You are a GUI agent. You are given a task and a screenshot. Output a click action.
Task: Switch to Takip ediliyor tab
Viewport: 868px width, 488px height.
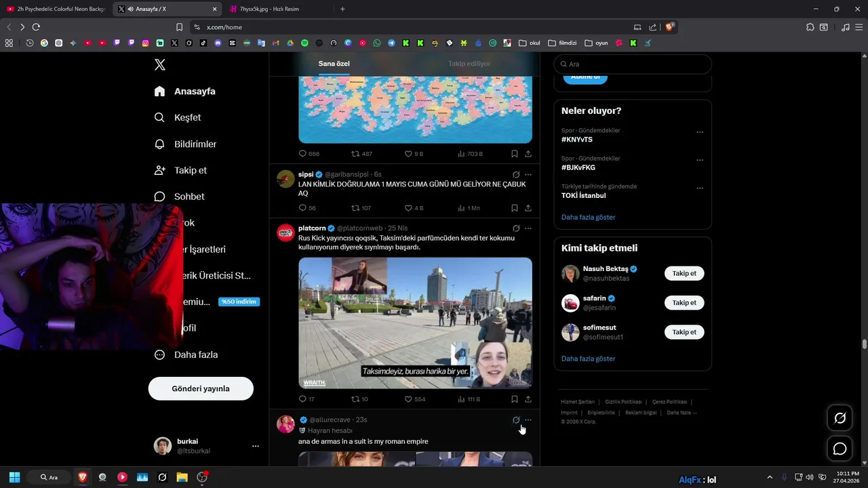pyautogui.click(x=469, y=64)
